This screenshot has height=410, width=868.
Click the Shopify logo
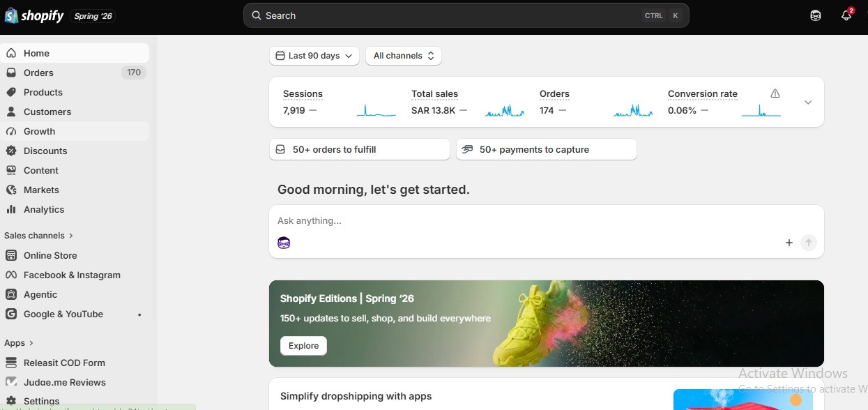34,15
